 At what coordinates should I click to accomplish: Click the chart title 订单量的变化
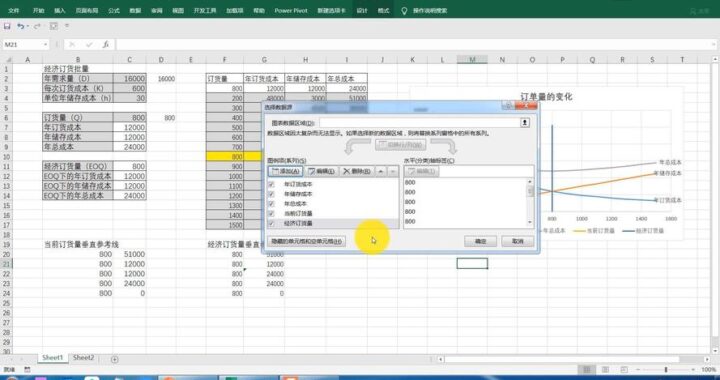point(546,97)
